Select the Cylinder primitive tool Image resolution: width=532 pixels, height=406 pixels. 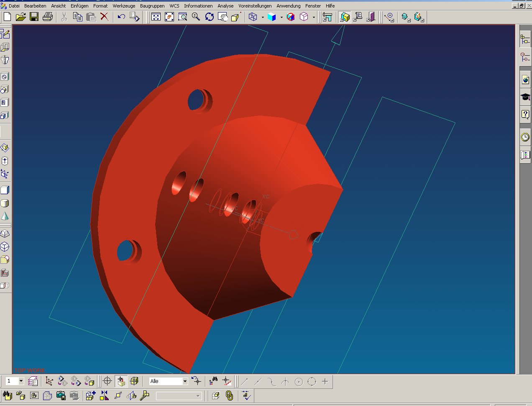click(x=5, y=203)
